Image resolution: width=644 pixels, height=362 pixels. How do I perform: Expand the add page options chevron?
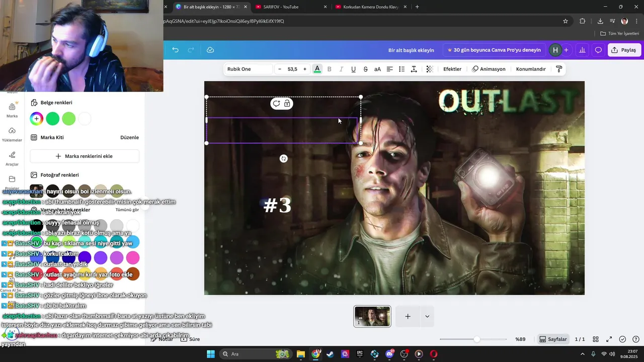tap(427, 316)
